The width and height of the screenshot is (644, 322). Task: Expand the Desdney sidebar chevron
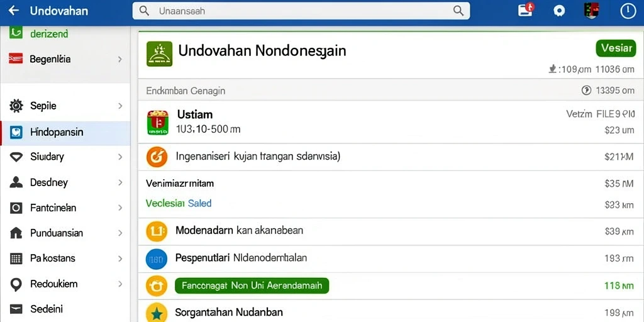coord(120,182)
